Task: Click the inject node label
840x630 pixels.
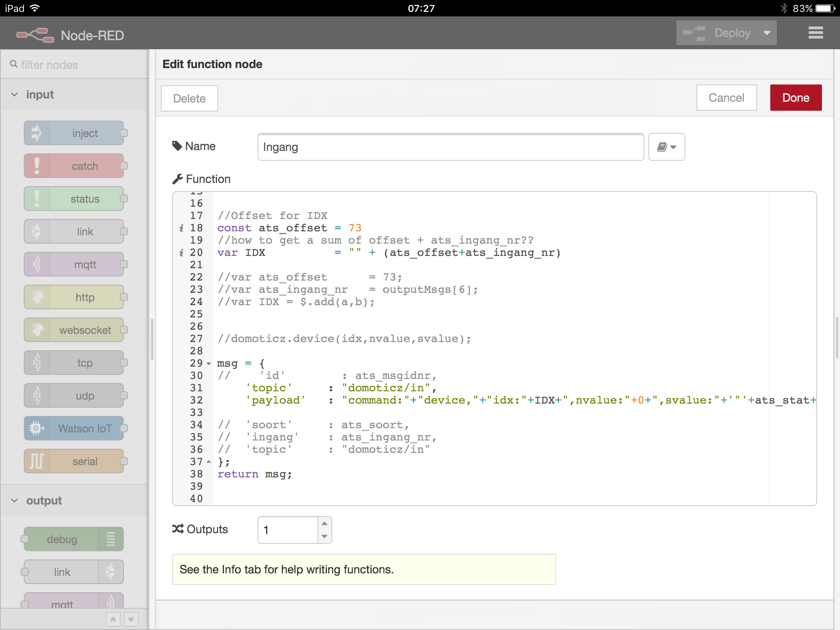Action: point(85,133)
